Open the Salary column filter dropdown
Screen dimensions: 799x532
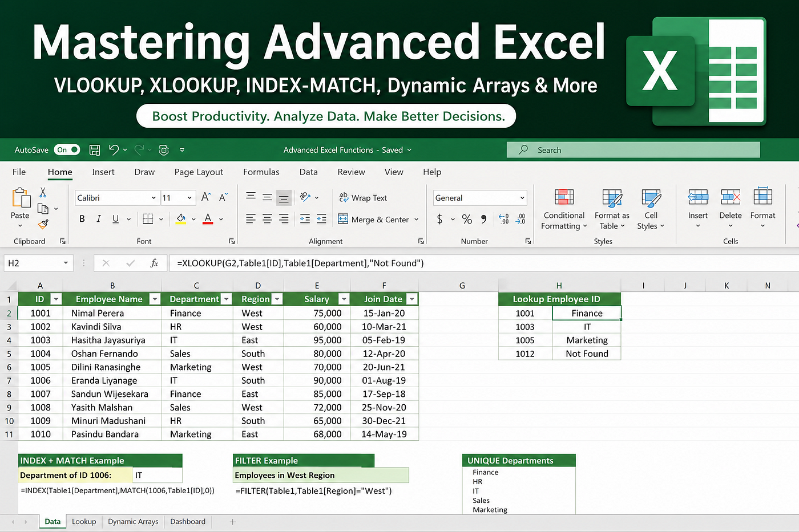tap(344, 299)
